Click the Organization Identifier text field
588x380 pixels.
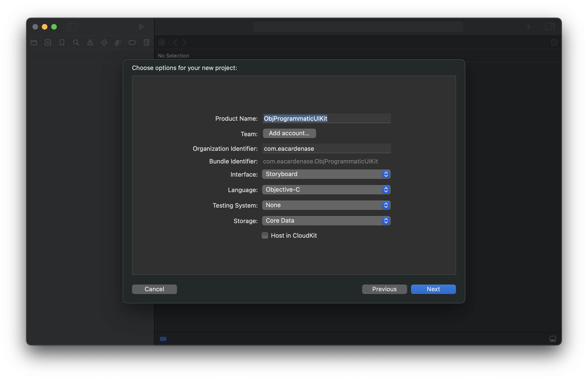click(x=326, y=148)
